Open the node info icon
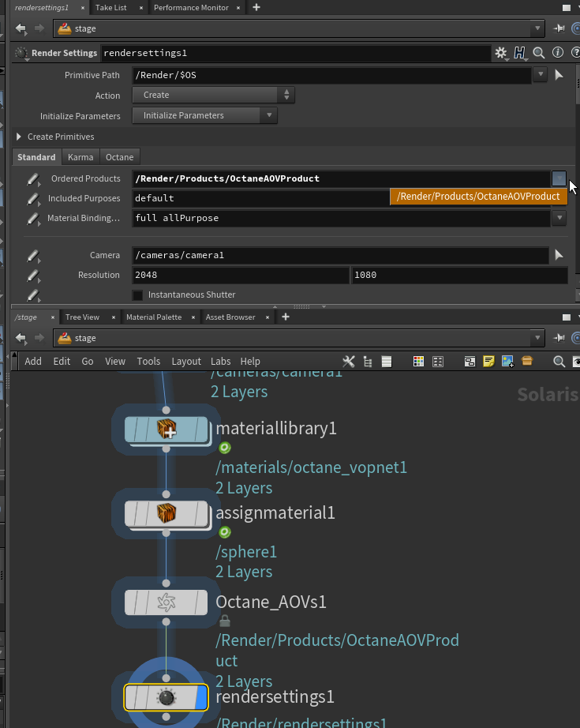 (x=558, y=52)
